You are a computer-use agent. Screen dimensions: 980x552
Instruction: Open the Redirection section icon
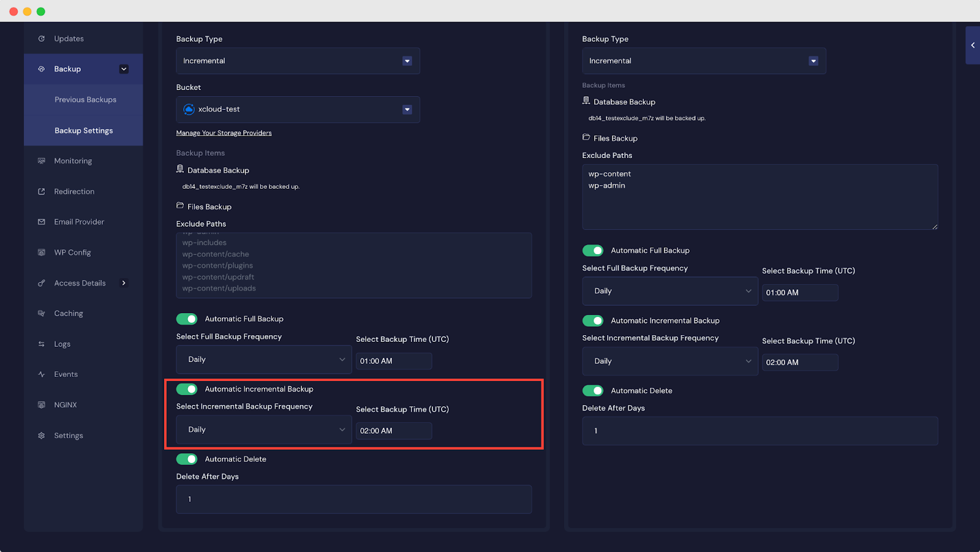[42, 191]
